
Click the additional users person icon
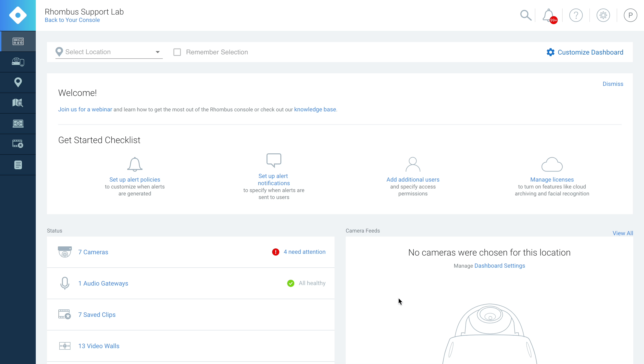click(x=413, y=164)
